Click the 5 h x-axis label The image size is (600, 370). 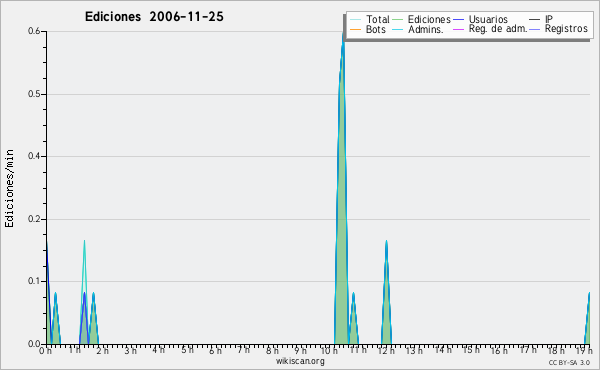pos(187,350)
